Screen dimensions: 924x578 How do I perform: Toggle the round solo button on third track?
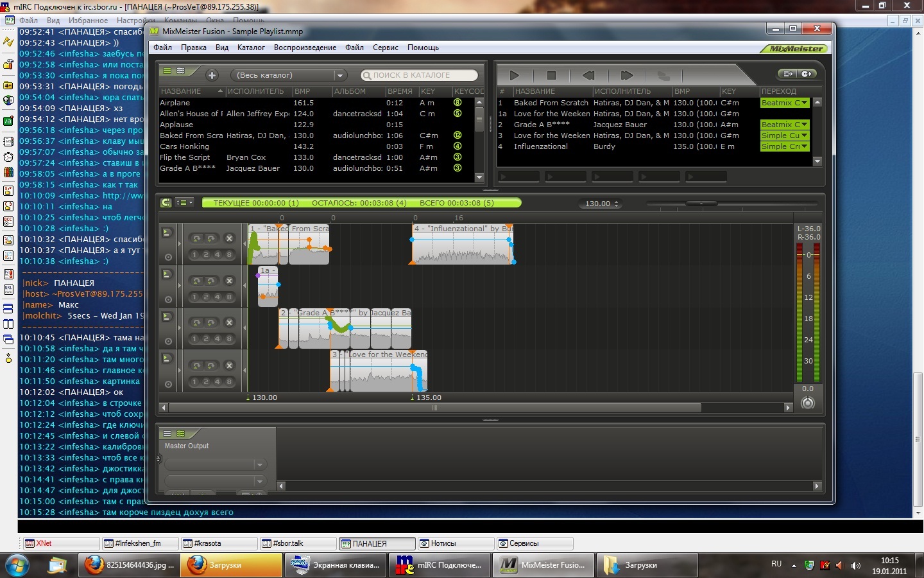(x=168, y=342)
